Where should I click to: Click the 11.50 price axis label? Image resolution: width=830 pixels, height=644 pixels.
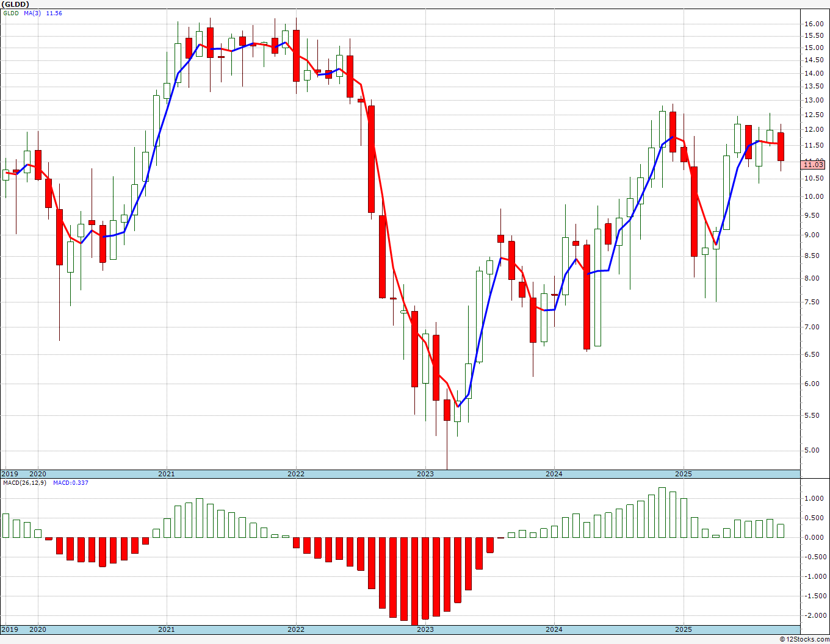pyautogui.click(x=814, y=145)
